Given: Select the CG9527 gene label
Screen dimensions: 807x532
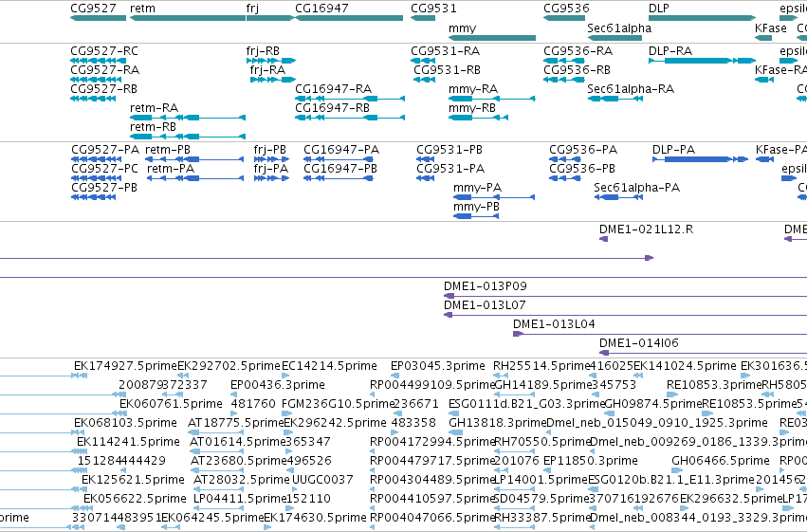Looking at the screenshot, I should 93,9.
